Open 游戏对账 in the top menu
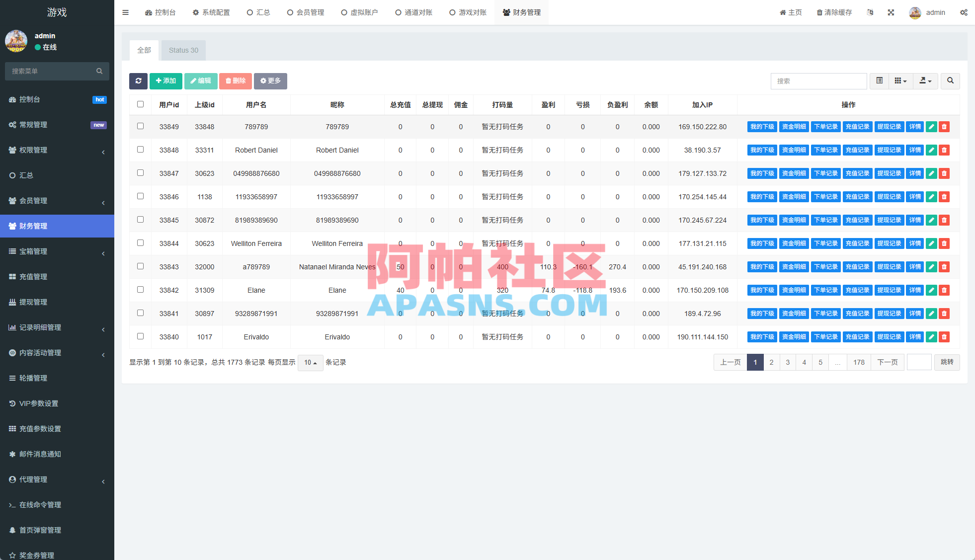 coord(468,12)
